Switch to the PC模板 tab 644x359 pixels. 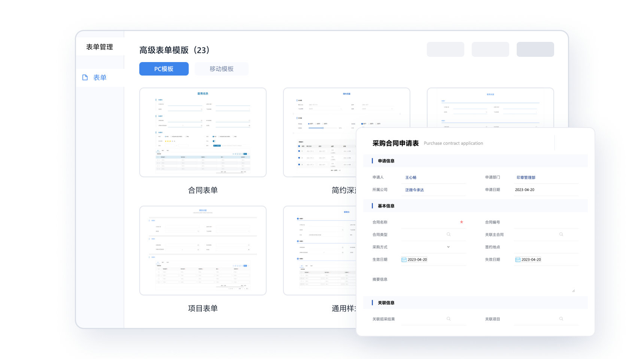[x=164, y=69]
